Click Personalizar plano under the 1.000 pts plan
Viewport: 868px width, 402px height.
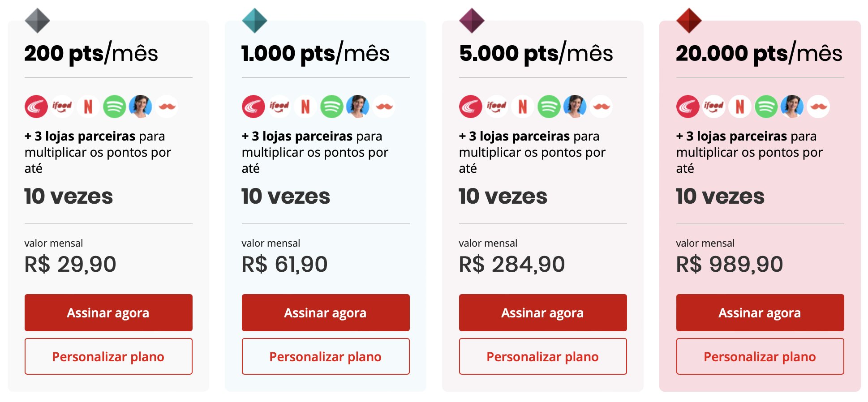[x=326, y=356]
